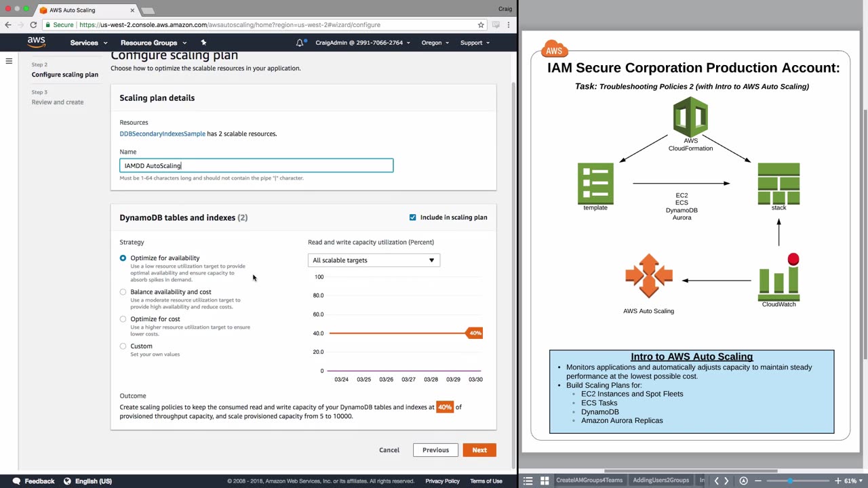The width and height of the screenshot is (868, 488).
Task: Switch to the AddingUsers2Groups page tab
Action: click(660, 481)
